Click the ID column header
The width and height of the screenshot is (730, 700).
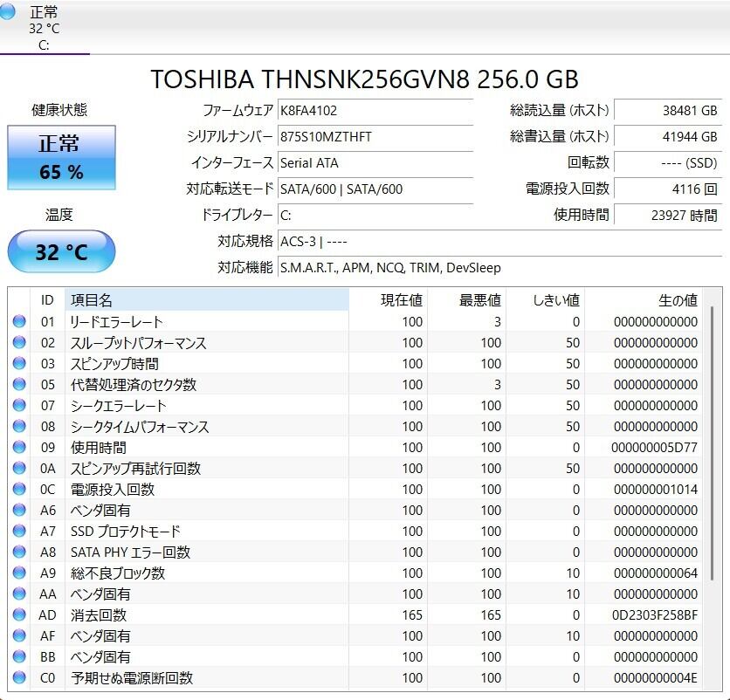(x=47, y=300)
